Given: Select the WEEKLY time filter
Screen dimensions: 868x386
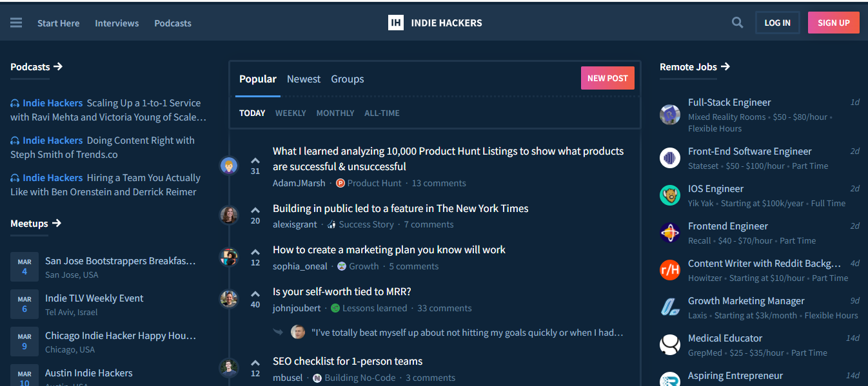Looking at the screenshot, I should 290,113.
